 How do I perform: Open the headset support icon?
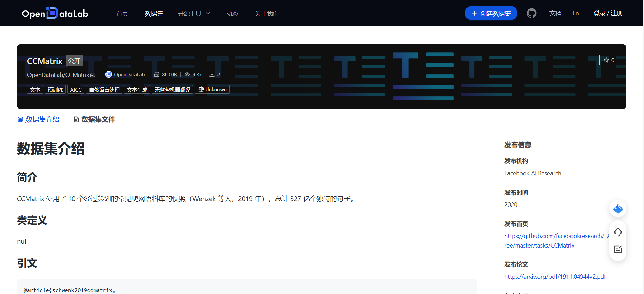[x=618, y=232]
